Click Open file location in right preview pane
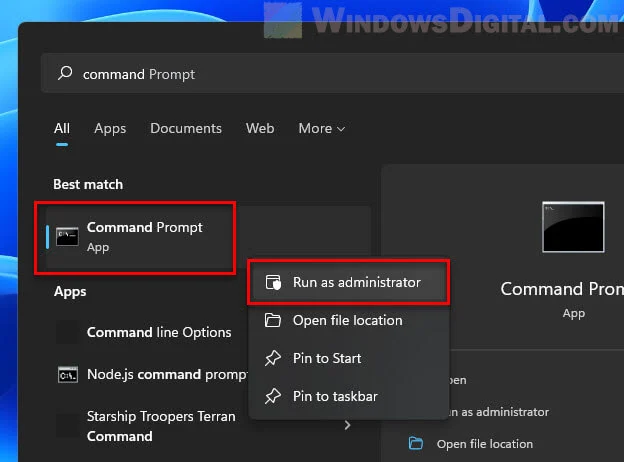Image resolution: width=624 pixels, height=462 pixels. pyautogui.click(x=484, y=444)
